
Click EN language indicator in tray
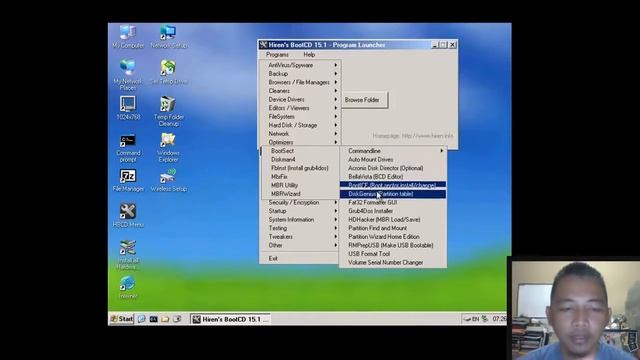pyautogui.click(x=475, y=319)
